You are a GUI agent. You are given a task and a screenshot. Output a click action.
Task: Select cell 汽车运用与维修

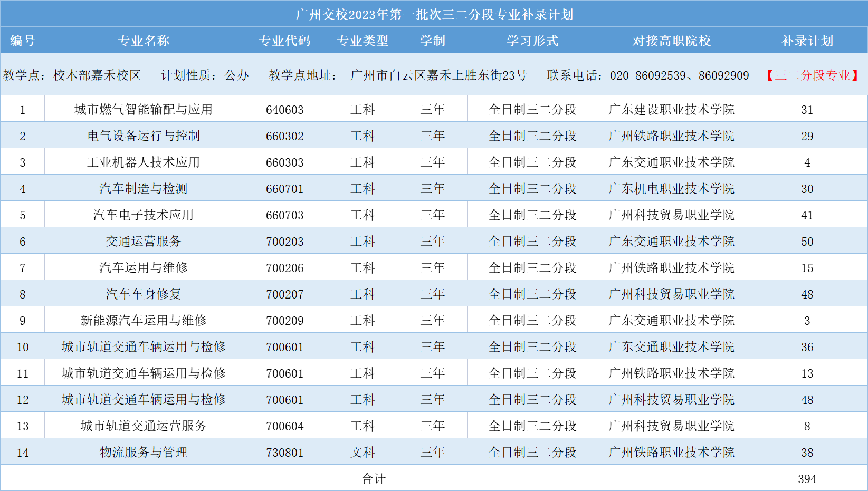tap(144, 267)
